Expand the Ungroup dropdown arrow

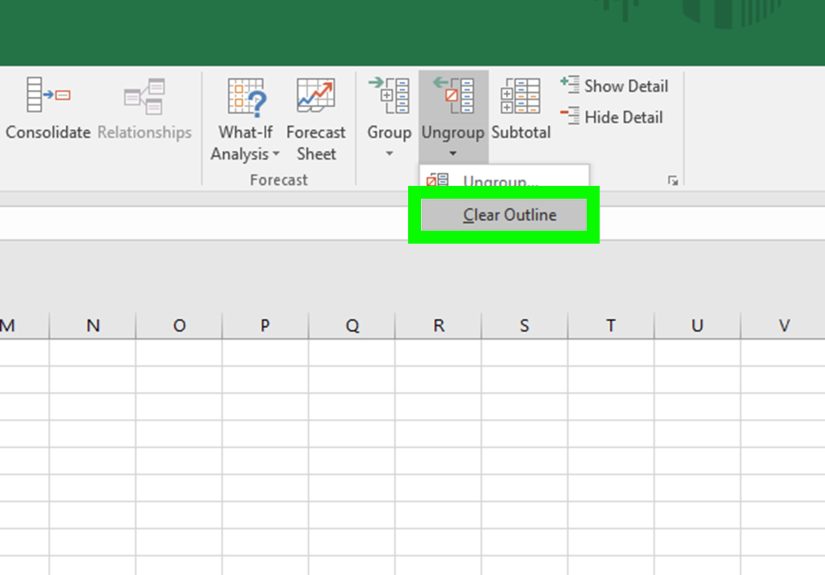coord(453,154)
